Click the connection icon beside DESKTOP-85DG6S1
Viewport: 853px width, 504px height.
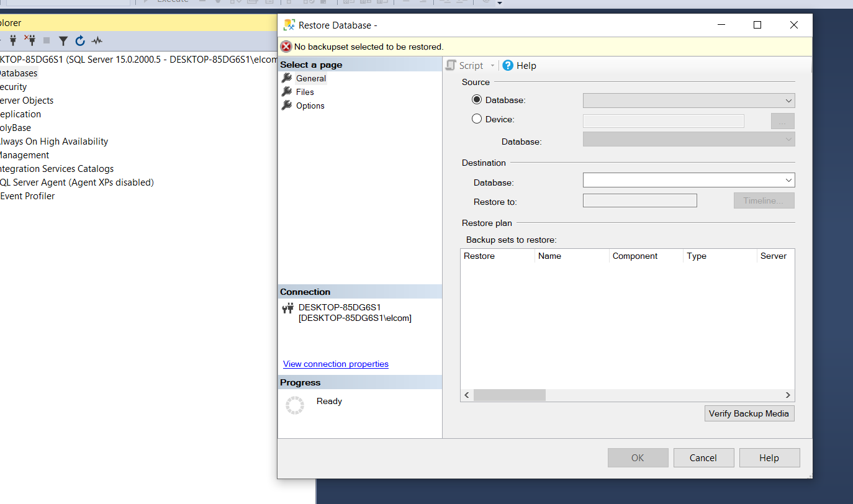pyautogui.click(x=287, y=308)
